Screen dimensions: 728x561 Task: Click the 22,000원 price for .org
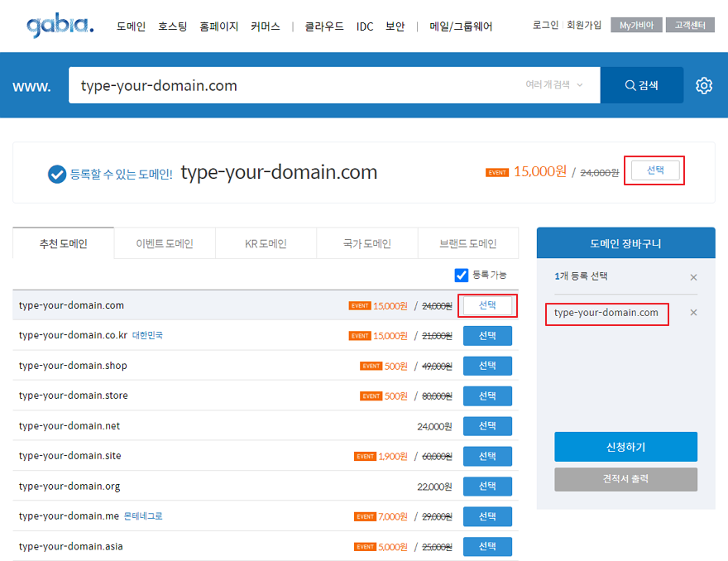coord(434,487)
